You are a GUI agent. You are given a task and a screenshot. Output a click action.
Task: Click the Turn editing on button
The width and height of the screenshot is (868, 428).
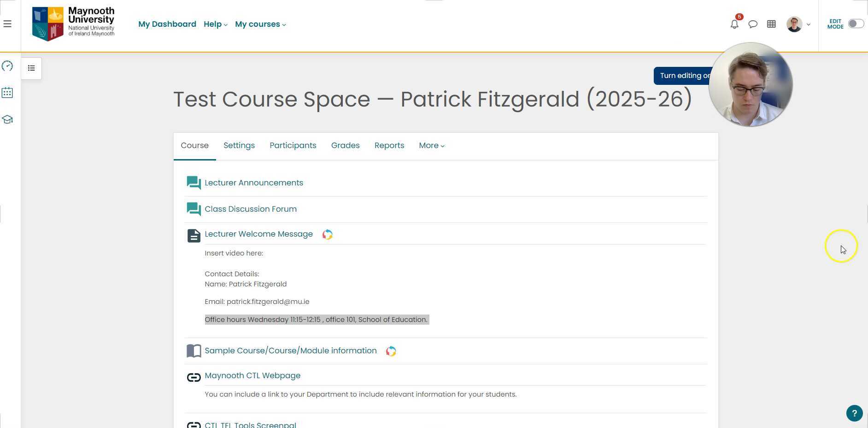coord(682,76)
